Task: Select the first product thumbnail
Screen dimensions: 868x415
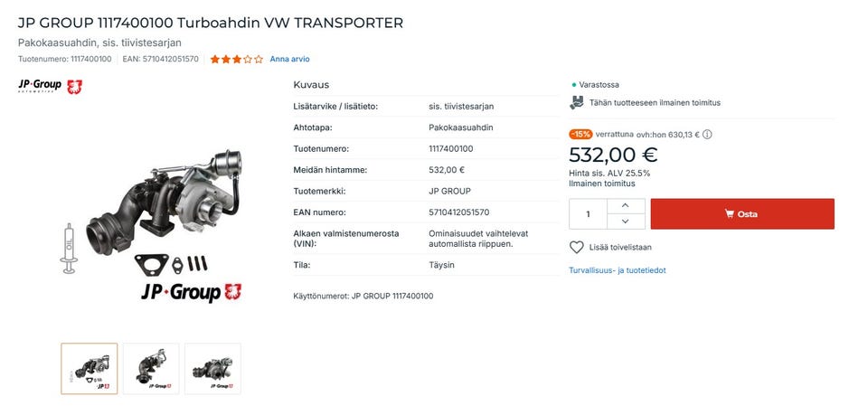Action: tap(89, 369)
